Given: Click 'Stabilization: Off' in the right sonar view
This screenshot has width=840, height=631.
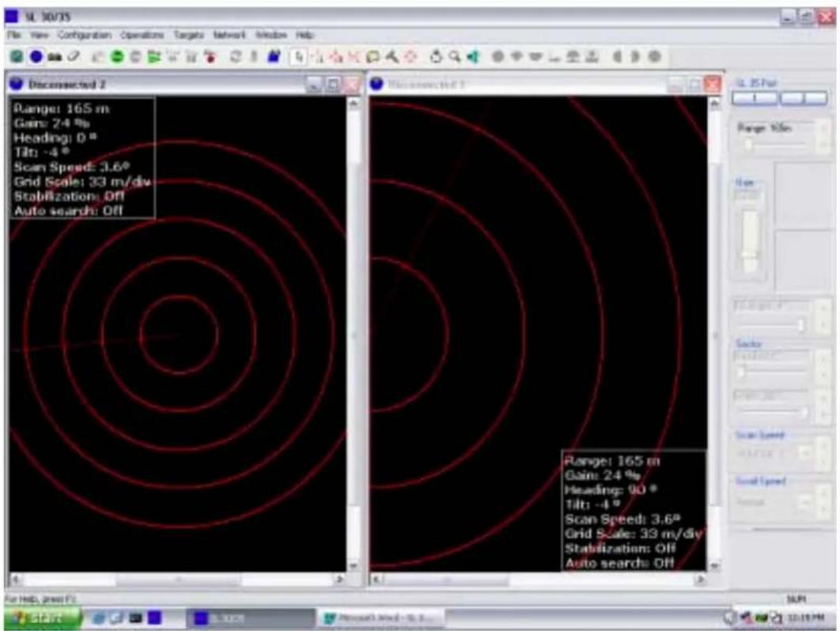Looking at the screenshot, I should (620, 548).
